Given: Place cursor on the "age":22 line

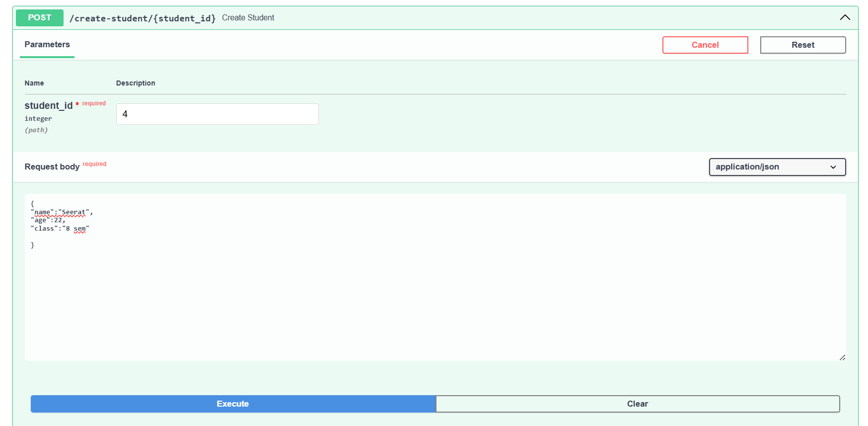Looking at the screenshot, I should pos(48,220).
